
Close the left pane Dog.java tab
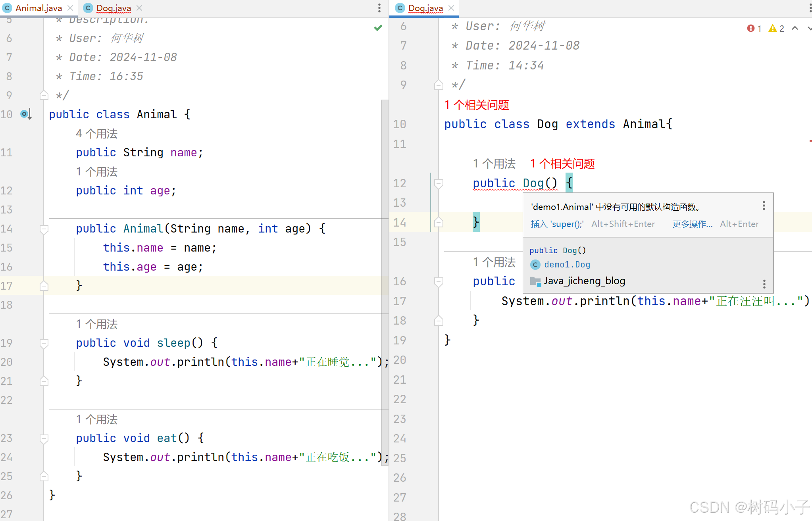[x=139, y=8]
